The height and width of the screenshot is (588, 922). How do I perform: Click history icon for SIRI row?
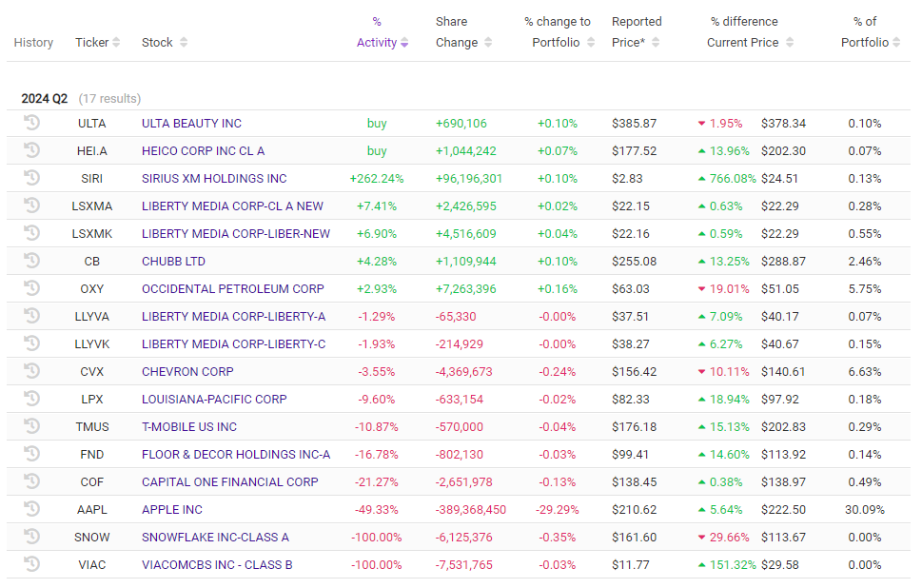[x=31, y=178]
